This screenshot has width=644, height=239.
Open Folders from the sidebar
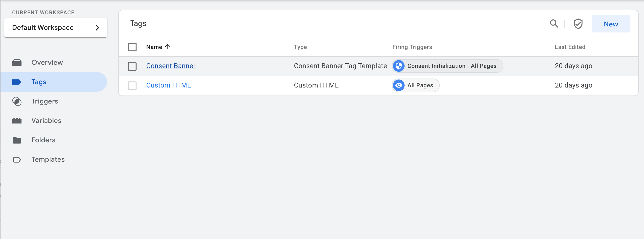coord(54,140)
